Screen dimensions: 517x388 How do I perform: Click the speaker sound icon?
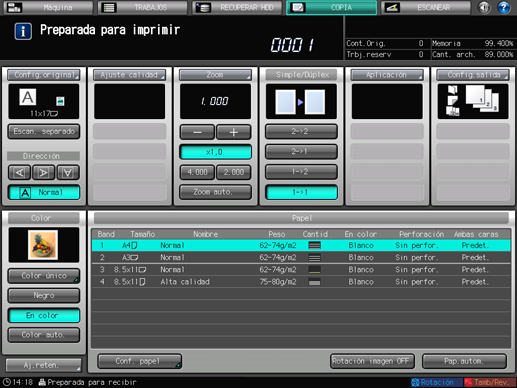[484, 7]
